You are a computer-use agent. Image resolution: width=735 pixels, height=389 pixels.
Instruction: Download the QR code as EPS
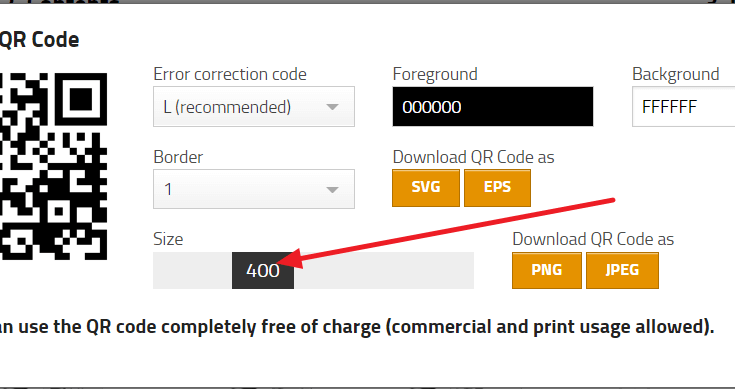coord(497,187)
